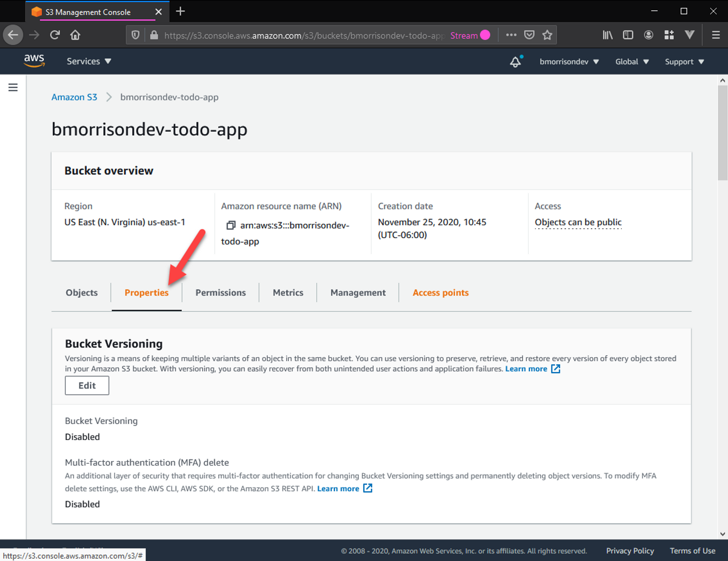The width and height of the screenshot is (728, 561).
Task: Save page to Pocket icon
Action: pos(529,35)
